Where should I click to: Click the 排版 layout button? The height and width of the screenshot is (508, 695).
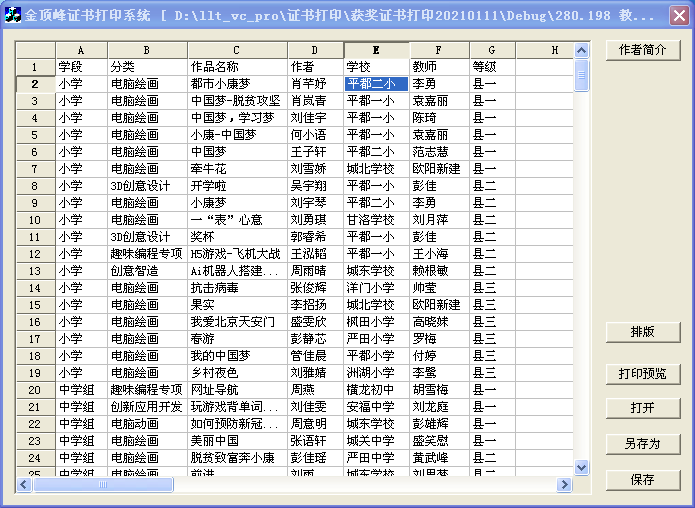coord(643,332)
